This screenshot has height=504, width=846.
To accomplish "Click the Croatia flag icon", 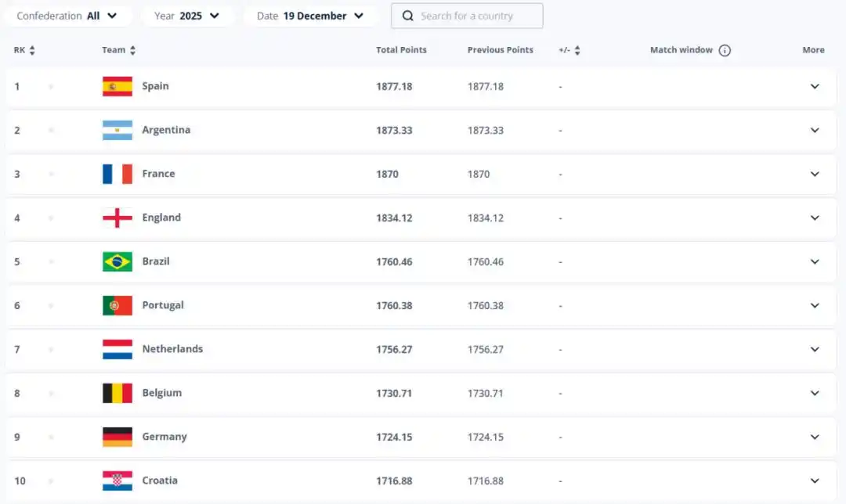I will (117, 481).
